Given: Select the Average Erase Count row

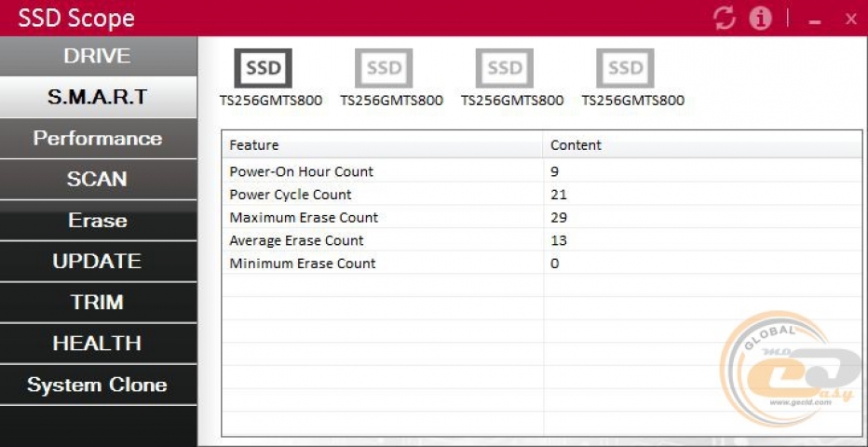Looking at the screenshot, I should (542, 240).
